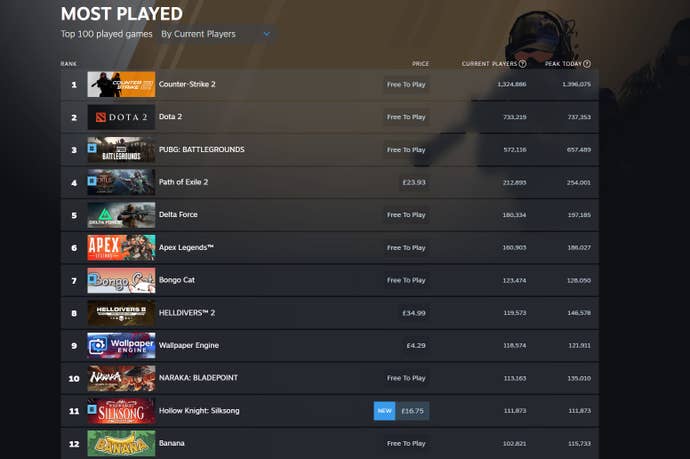Click the £23.93 price for Path of Exile 2
Viewport: 690px width, 459px height.
pyautogui.click(x=414, y=182)
